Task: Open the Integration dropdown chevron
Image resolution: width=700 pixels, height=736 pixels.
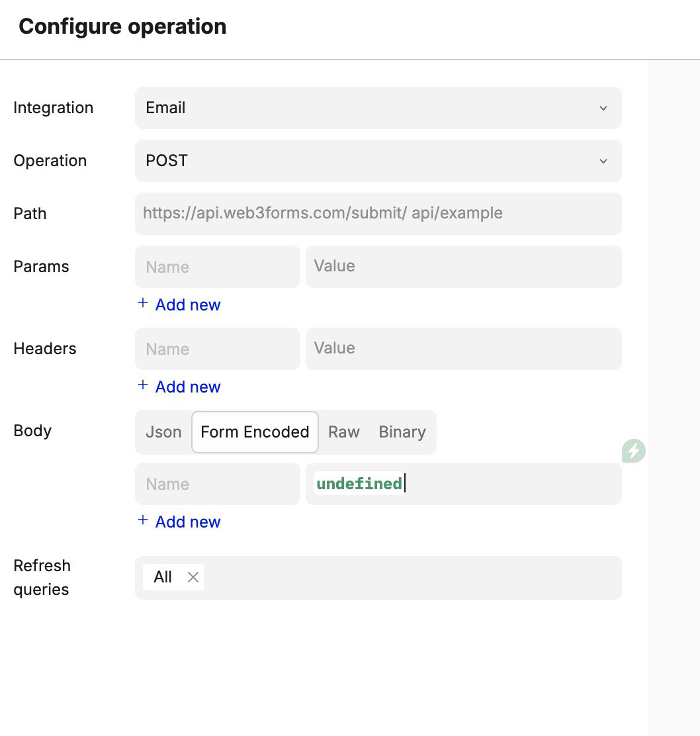Action: pos(603,108)
